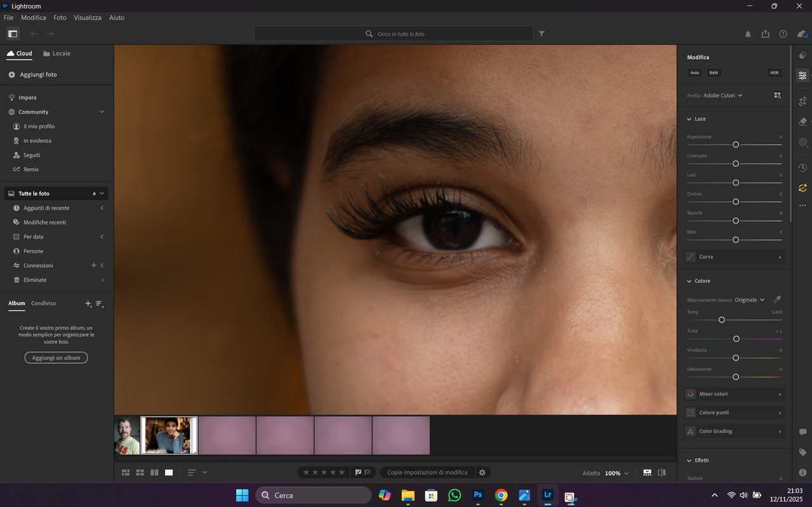Screen dimensions: 812x507
Task: Open the Adobe Colori profile dropdown
Action: click(x=722, y=95)
